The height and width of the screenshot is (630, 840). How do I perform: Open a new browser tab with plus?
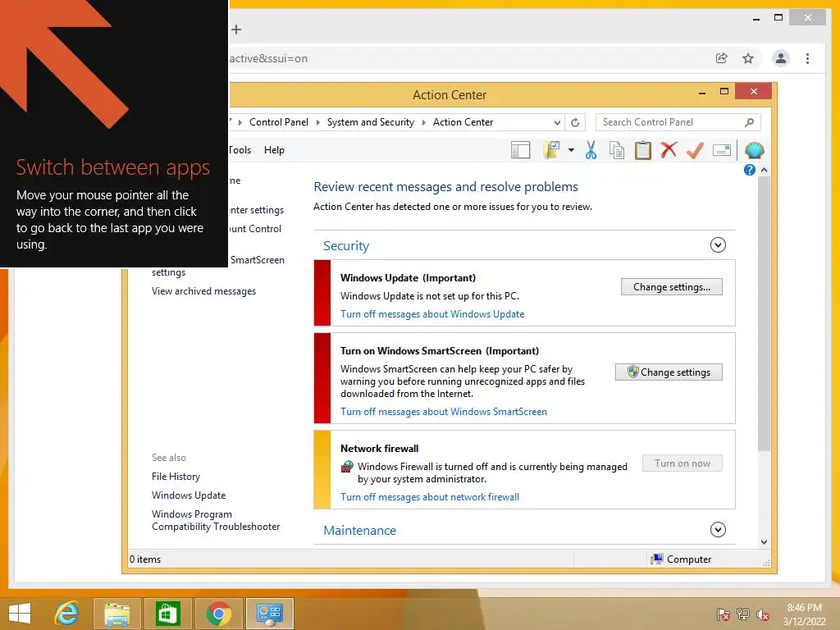(236, 30)
